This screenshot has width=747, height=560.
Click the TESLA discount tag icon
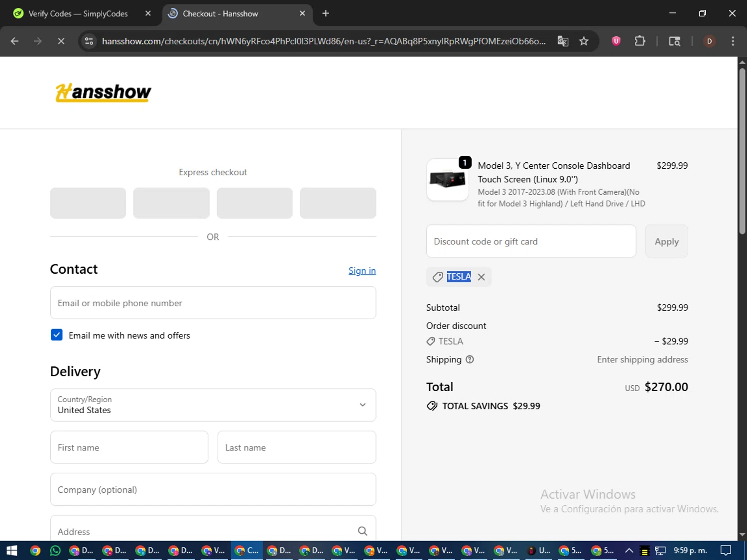tap(438, 277)
